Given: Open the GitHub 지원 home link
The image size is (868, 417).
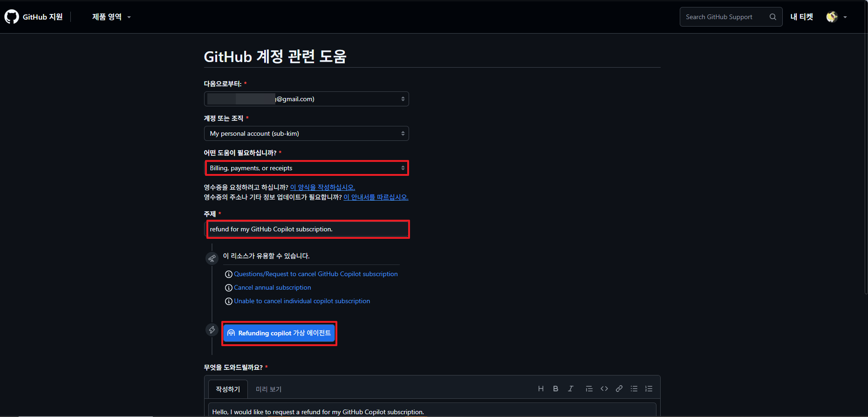Looking at the screenshot, I should click(42, 17).
